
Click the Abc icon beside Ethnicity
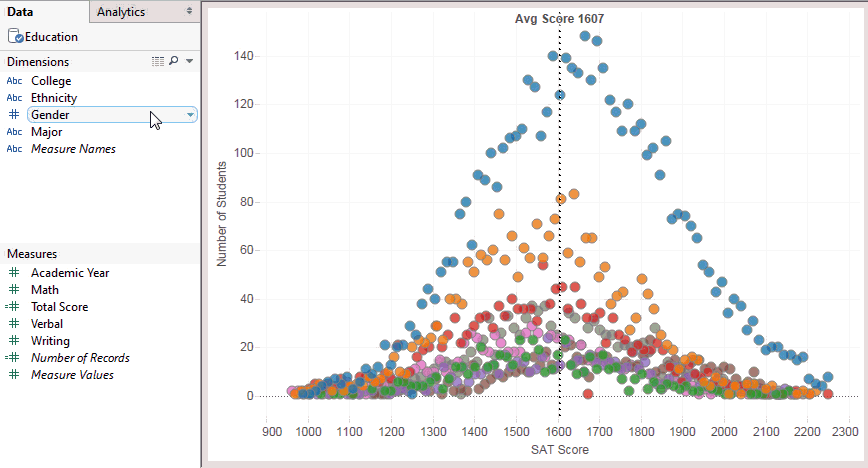(14, 98)
